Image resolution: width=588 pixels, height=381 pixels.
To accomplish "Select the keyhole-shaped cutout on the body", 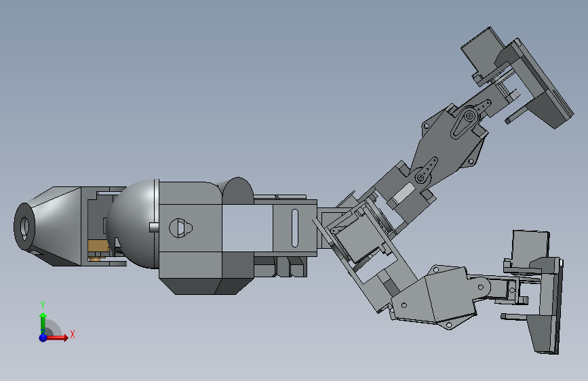I will 180,228.
